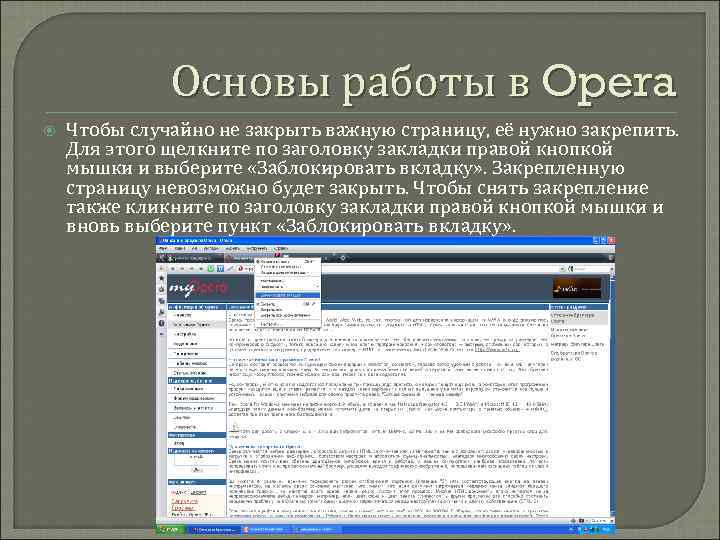Click the first red underlined link in left column
This screenshot has width=720, height=540.
click(x=184, y=501)
